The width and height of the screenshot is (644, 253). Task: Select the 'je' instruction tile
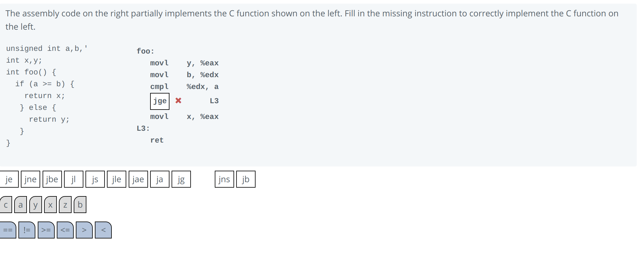9,179
